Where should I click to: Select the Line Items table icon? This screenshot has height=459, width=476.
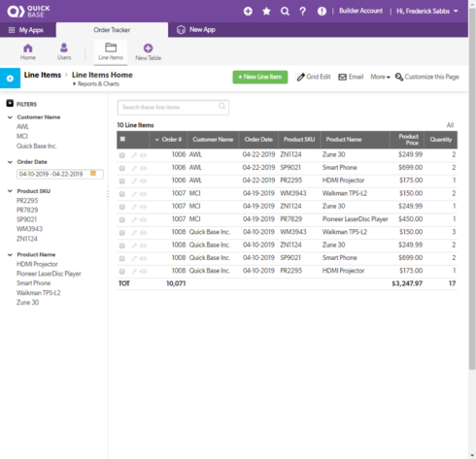111,48
